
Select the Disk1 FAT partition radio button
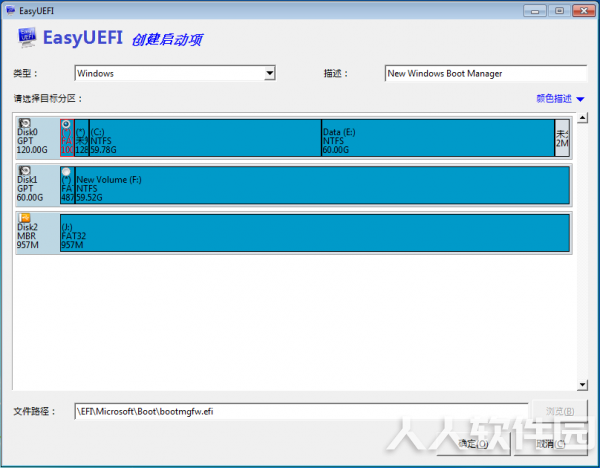click(66, 171)
